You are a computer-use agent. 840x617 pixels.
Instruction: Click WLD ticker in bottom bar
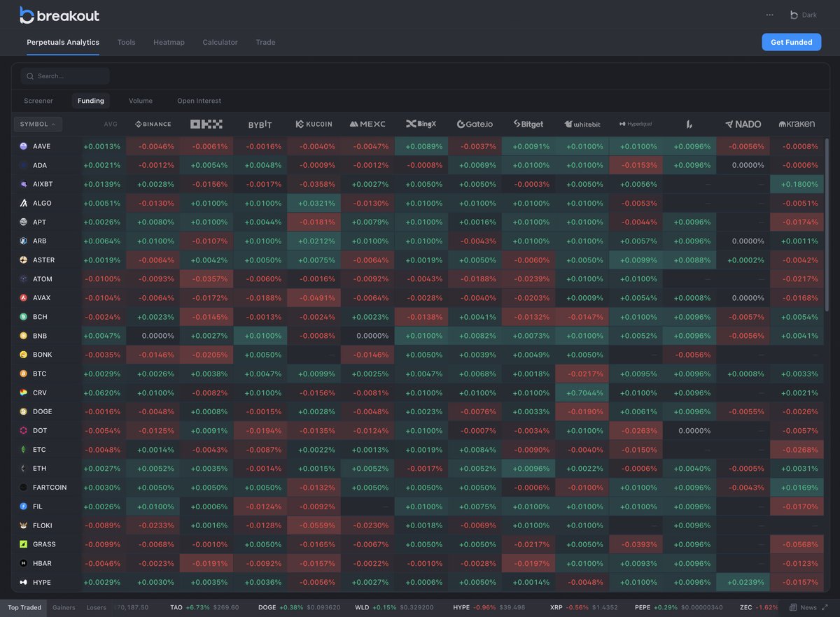[x=395, y=607]
